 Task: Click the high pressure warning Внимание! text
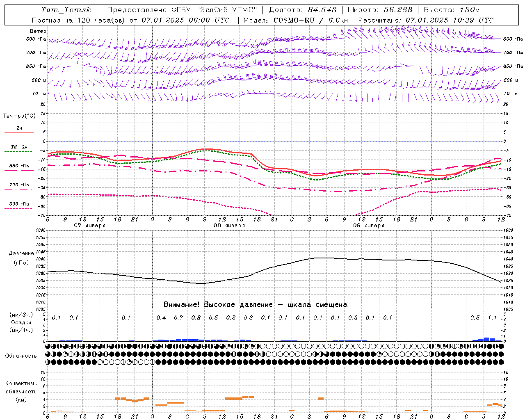(x=255, y=305)
